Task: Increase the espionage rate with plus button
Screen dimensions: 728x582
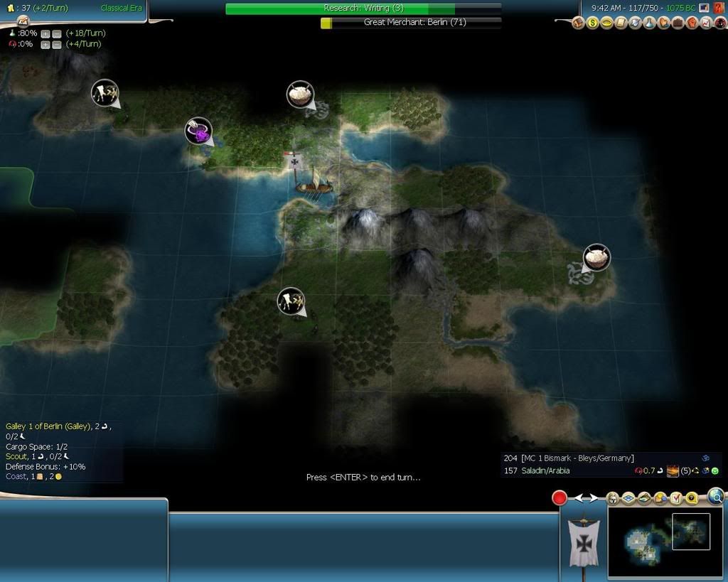Action: (x=45, y=45)
